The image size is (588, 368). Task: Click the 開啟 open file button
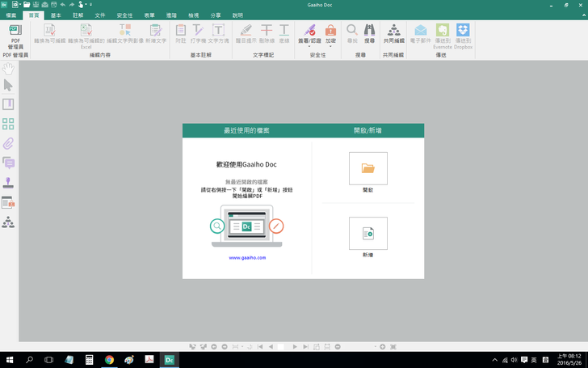367,168
